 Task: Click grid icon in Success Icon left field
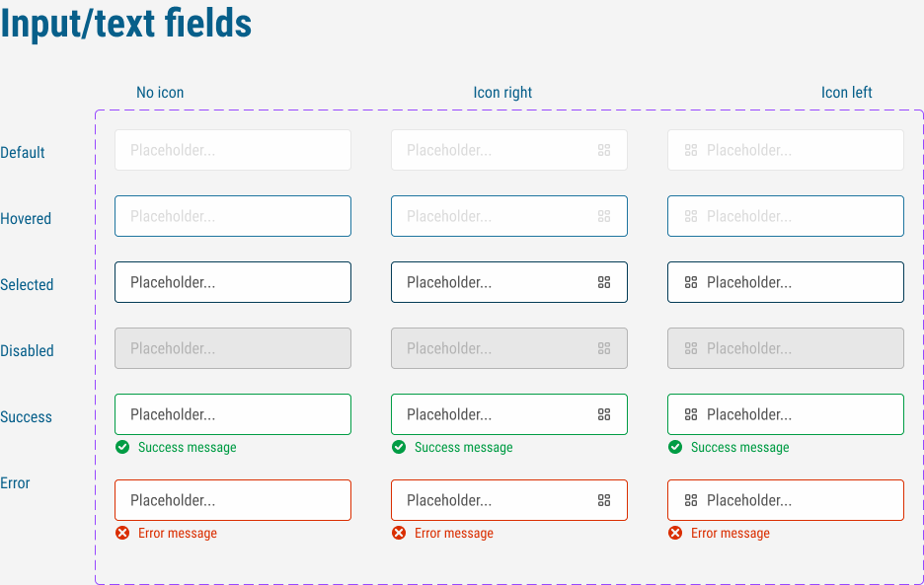pyautogui.click(x=691, y=414)
